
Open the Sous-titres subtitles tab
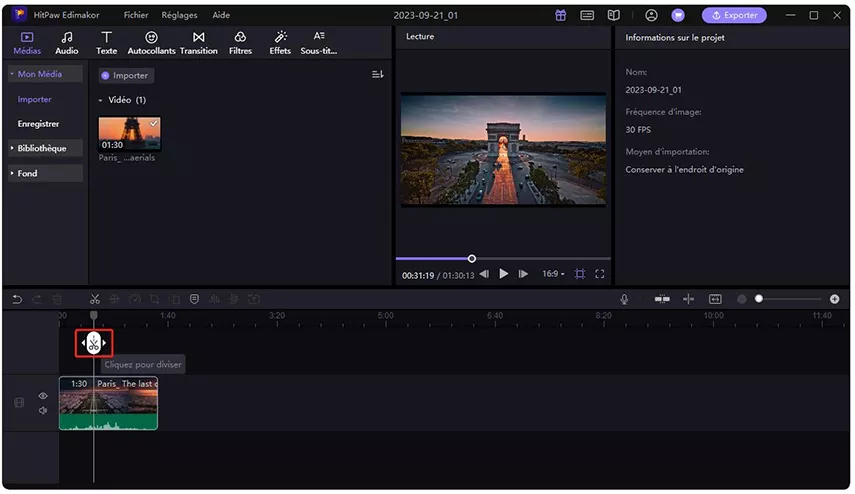(318, 43)
